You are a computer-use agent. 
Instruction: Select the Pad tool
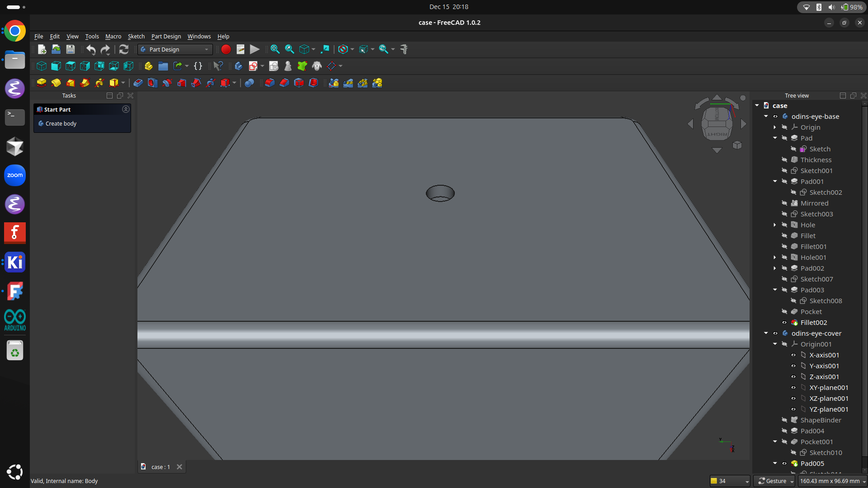point(41,83)
